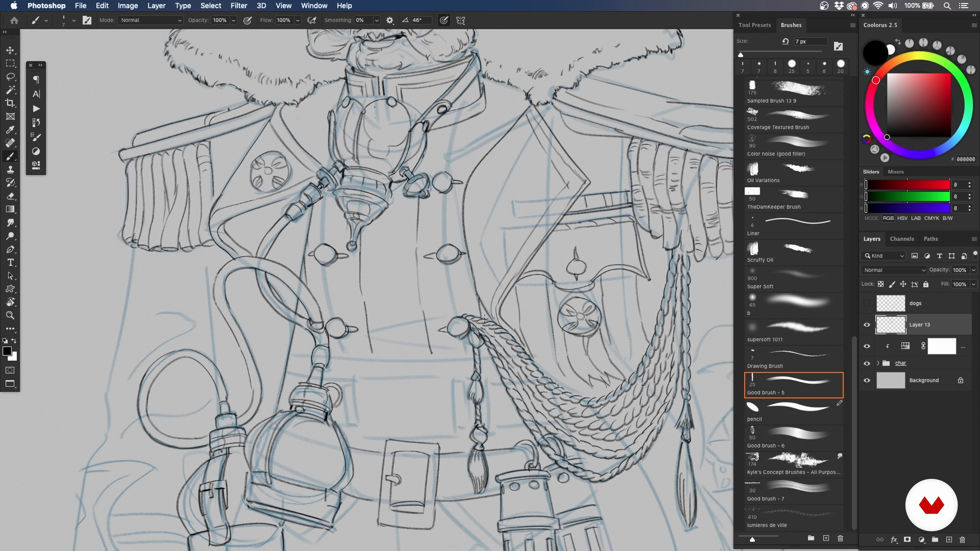Open the layer blend mode dropdown
The width and height of the screenshot is (980, 551).
[895, 270]
